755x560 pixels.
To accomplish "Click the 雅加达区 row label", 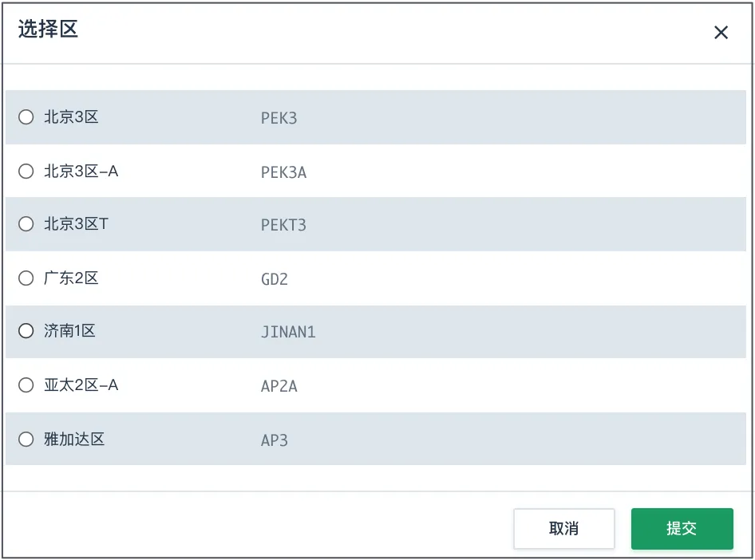I will 74,440.
